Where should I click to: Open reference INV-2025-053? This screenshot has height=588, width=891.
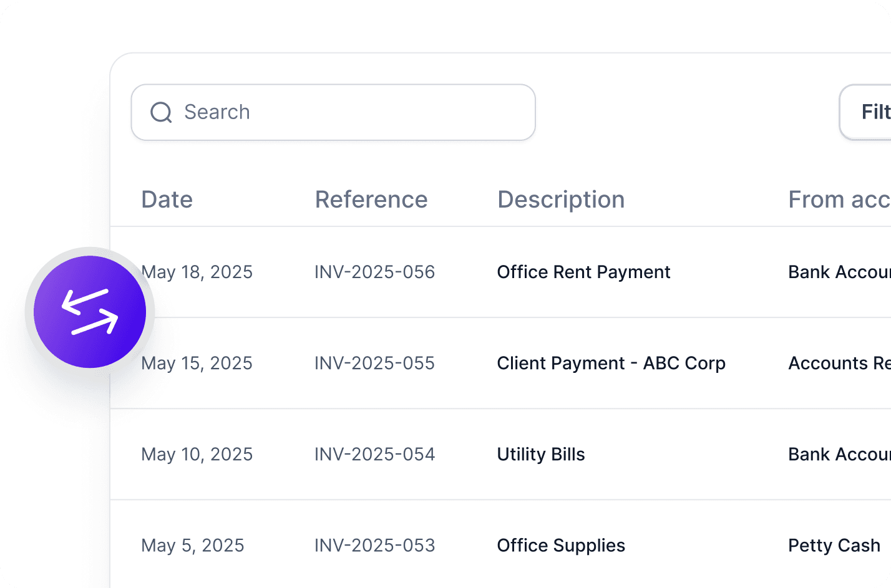click(x=374, y=545)
